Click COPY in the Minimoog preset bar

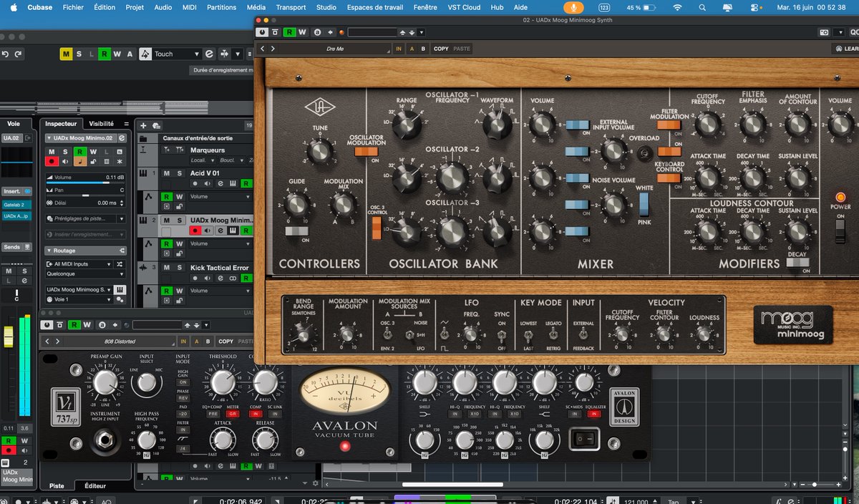point(441,49)
